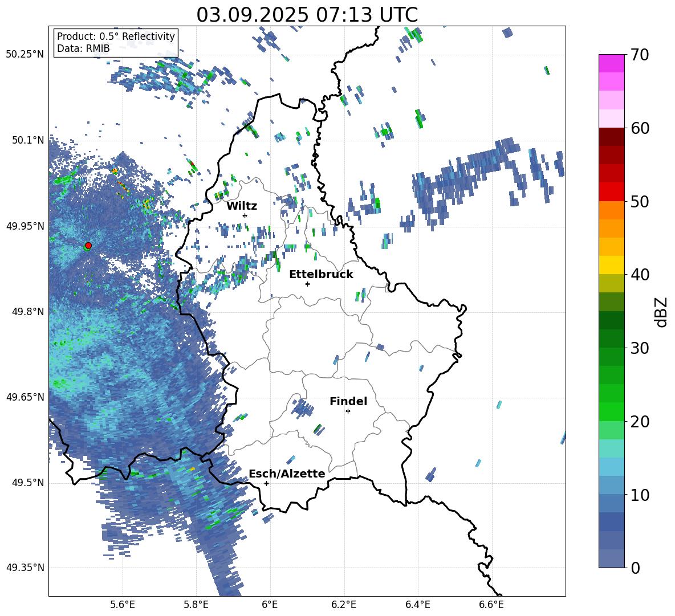
Task: Click the Ettelbruck station cross marker
Action: coord(307,284)
